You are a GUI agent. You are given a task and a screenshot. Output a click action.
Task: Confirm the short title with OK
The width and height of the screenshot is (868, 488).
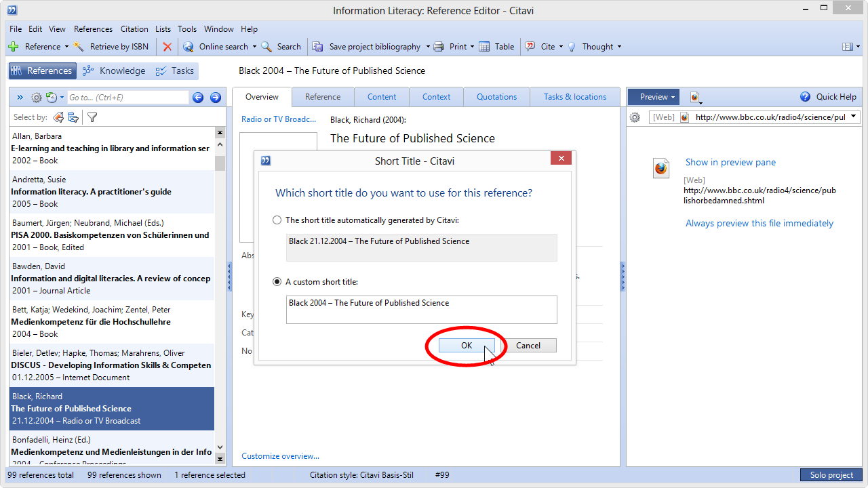click(x=467, y=346)
